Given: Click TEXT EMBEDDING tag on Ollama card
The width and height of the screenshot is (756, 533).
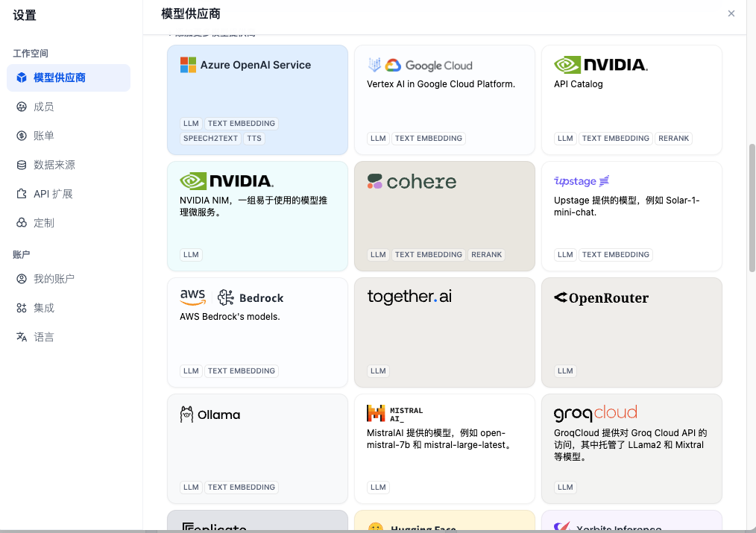Looking at the screenshot, I should pos(242,488).
